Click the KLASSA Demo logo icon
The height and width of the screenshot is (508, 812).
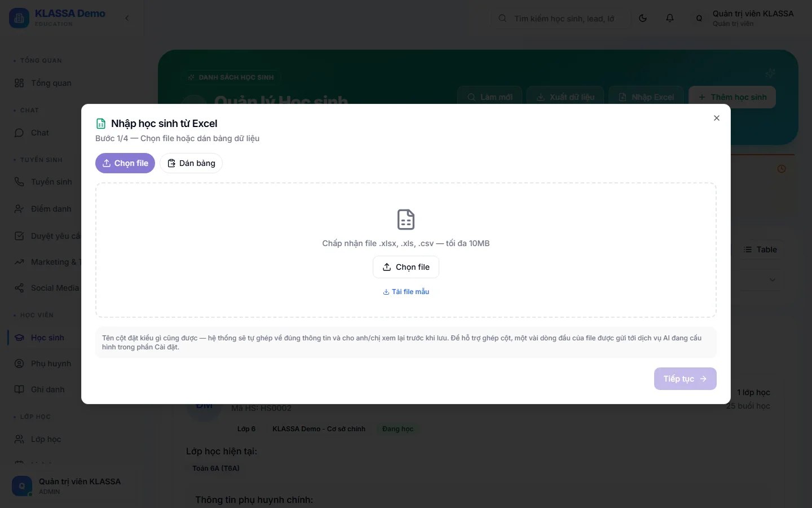[19, 18]
